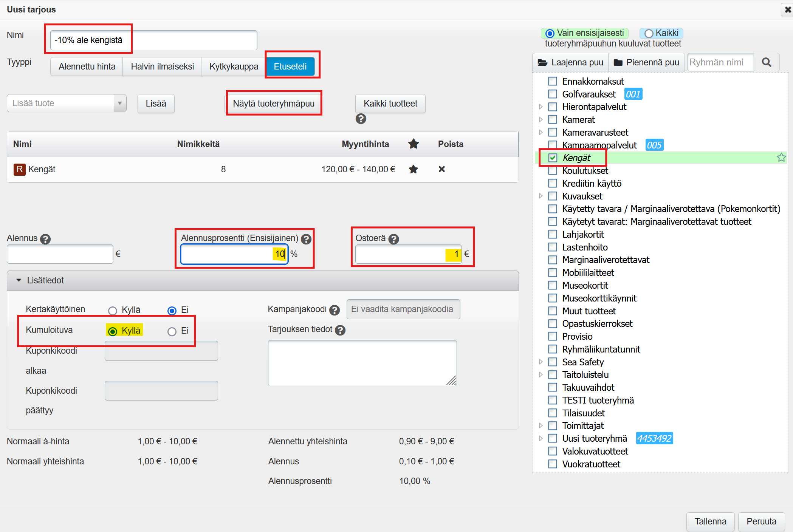Screen dimensions: 793x532
Task: Open the Alennus help question mark
Action: (45, 239)
